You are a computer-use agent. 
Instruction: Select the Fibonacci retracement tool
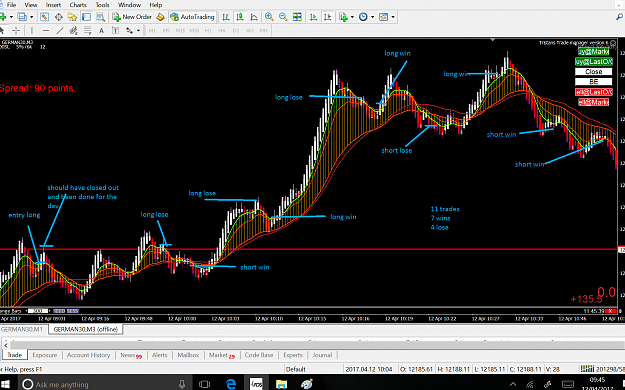point(87,30)
